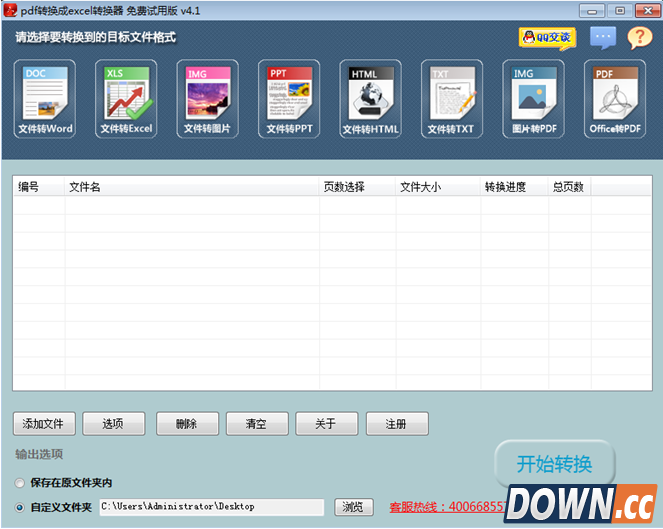Click the 清空 button to clear list
663x529 pixels.
point(257,424)
